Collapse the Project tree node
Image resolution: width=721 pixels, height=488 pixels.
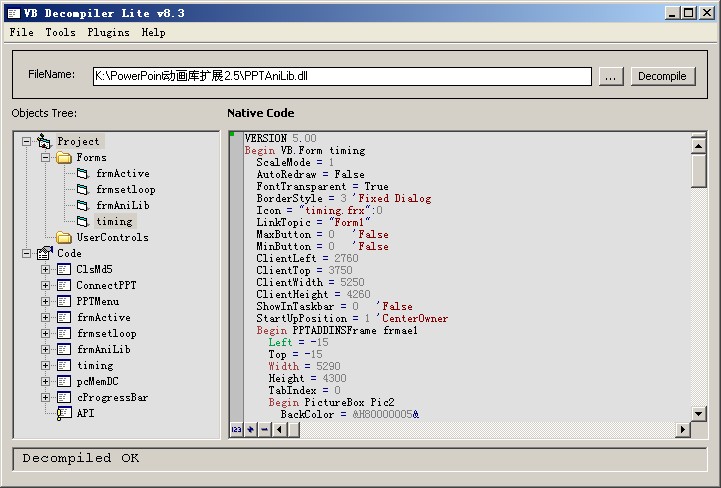coord(27,141)
